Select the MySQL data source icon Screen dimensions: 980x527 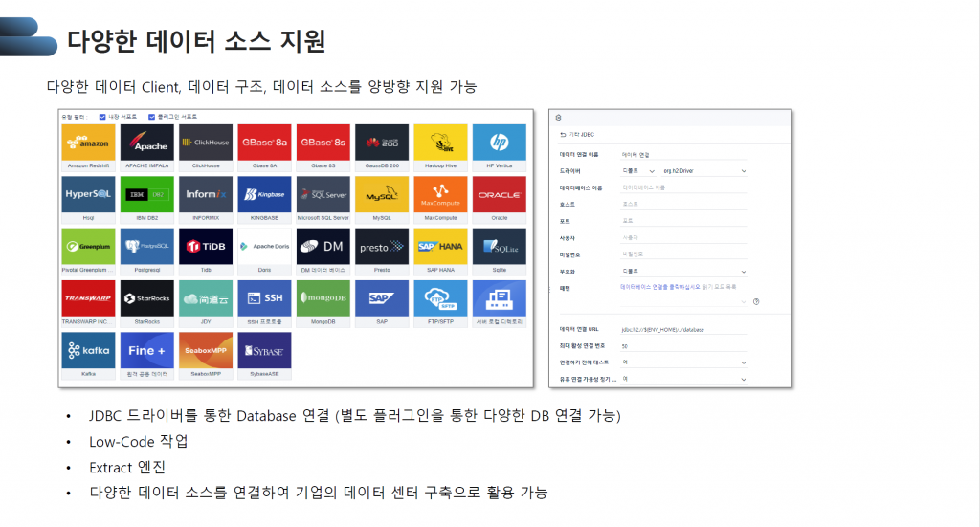(381, 194)
